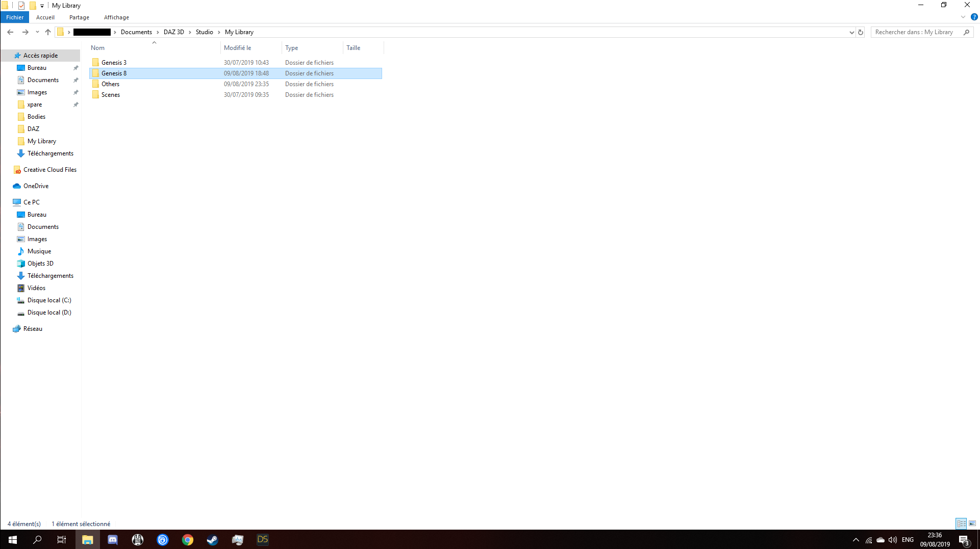Expand the ribbon with the chevron
The width and height of the screenshot is (980, 549).
pyautogui.click(x=963, y=17)
